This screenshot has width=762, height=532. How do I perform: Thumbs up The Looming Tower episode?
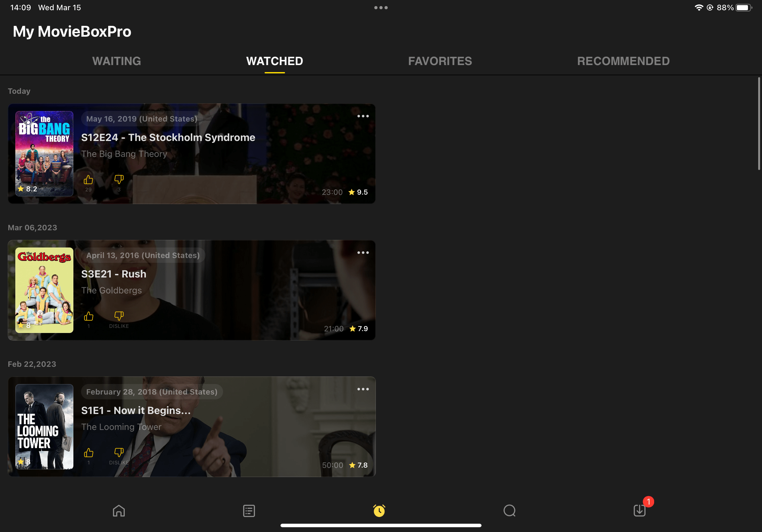tap(89, 453)
